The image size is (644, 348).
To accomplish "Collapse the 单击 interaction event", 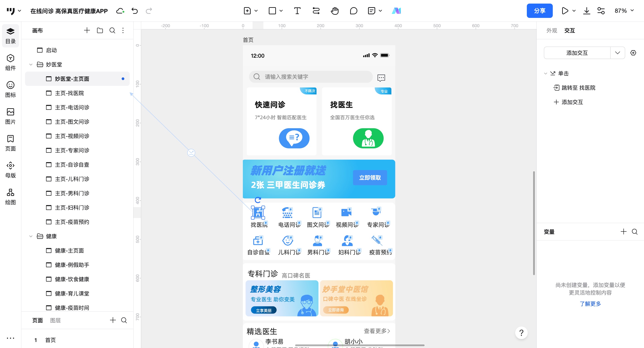I will (546, 74).
